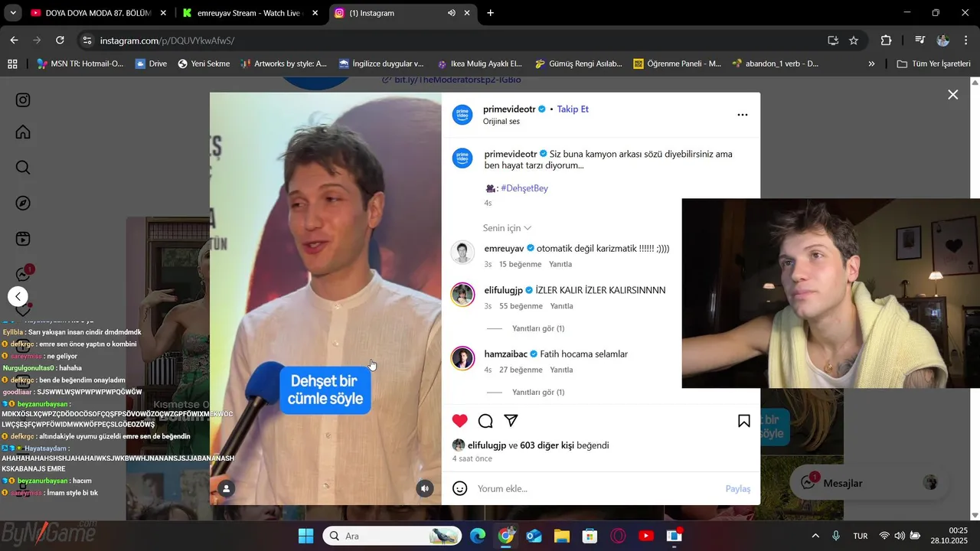Image resolution: width=980 pixels, height=551 pixels.
Task: Open Instagram messages icon with badge
Action: tap(24, 274)
